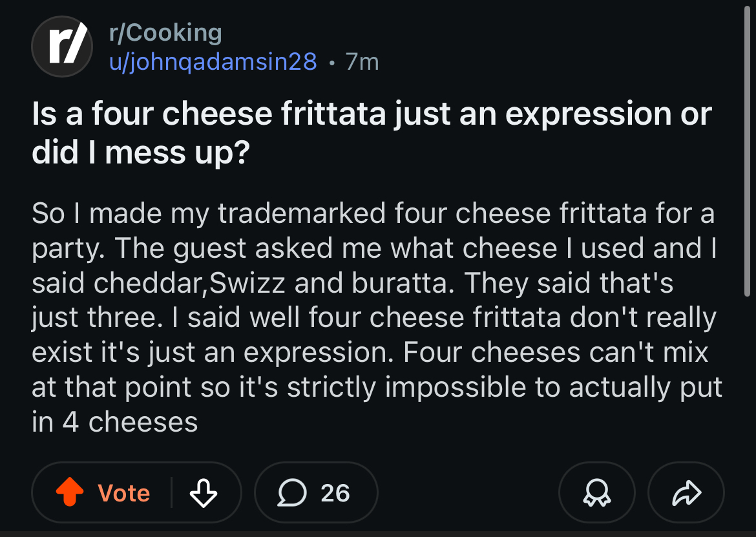Click the 7m post timestamp
The image size is (756, 537).
[x=362, y=61]
